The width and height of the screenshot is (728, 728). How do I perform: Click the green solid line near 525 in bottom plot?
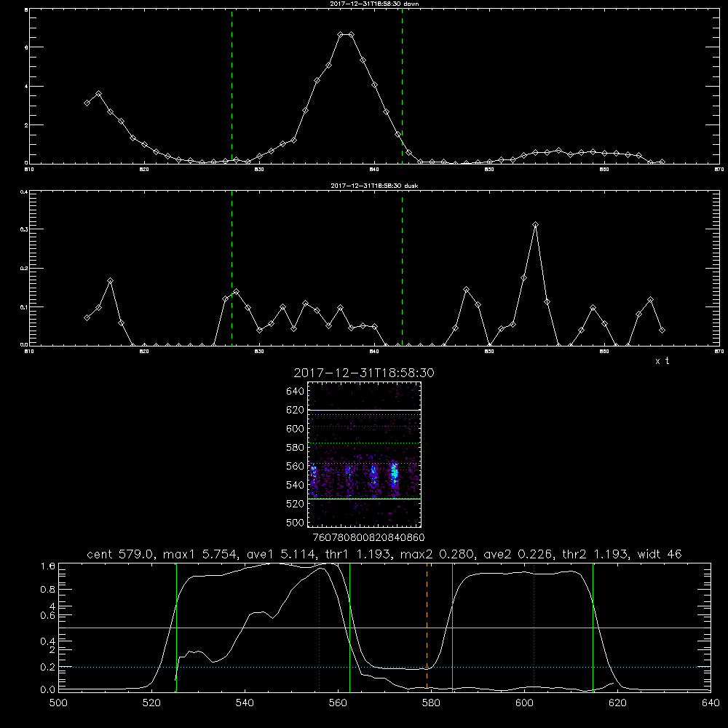coord(176,627)
